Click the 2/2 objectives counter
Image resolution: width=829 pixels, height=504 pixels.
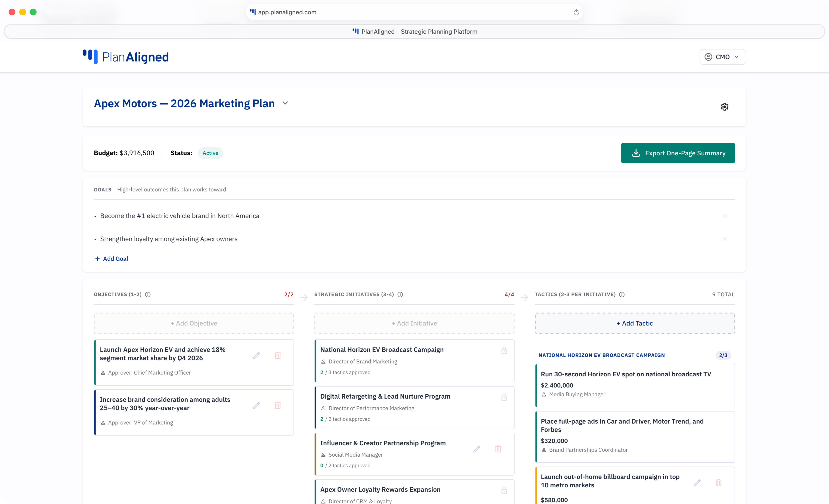coord(289,295)
